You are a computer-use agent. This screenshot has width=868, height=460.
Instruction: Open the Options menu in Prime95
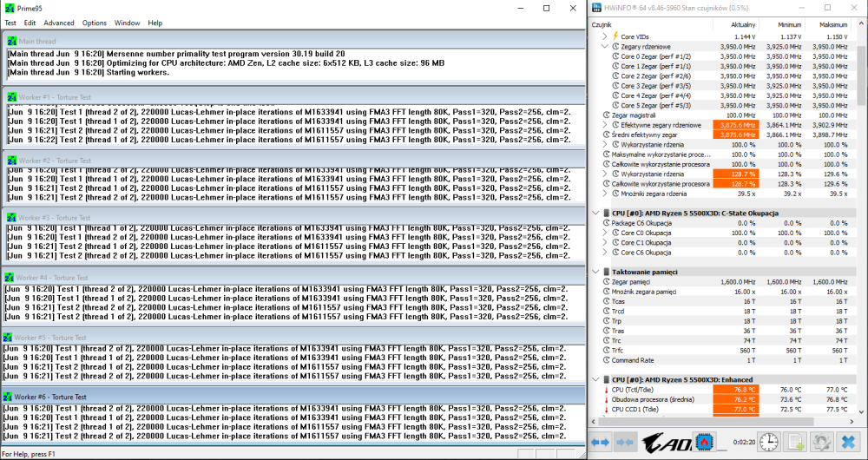point(94,23)
